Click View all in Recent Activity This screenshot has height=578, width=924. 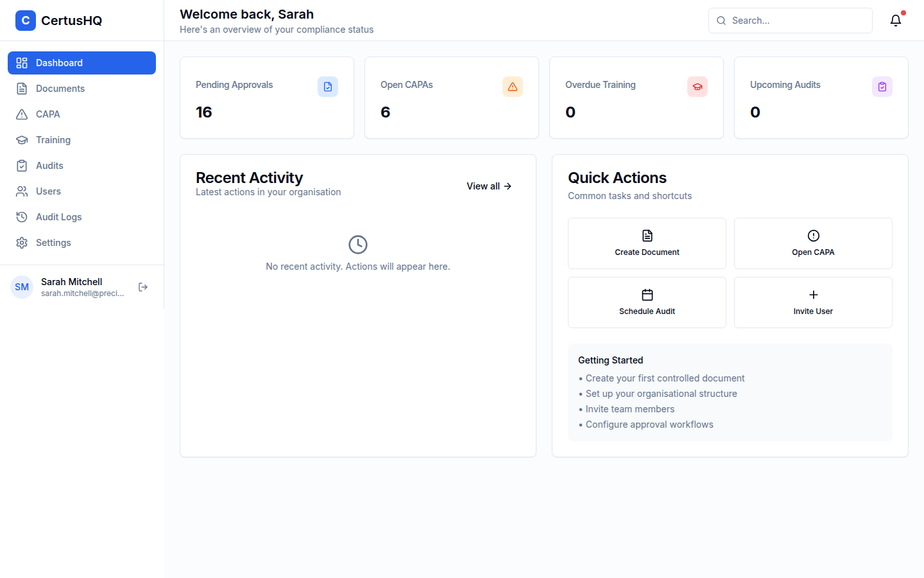(x=489, y=186)
